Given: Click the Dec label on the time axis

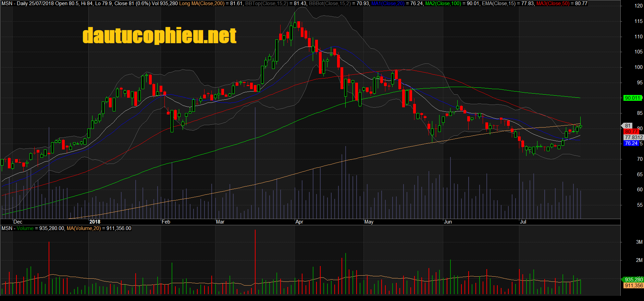Looking at the screenshot, I should click(x=18, y=222).
